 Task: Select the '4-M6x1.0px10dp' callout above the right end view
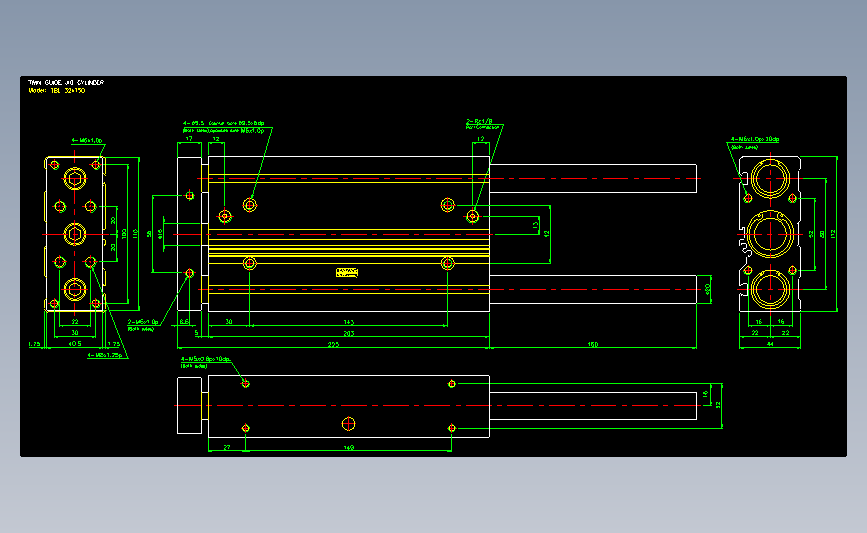[755, 139]
